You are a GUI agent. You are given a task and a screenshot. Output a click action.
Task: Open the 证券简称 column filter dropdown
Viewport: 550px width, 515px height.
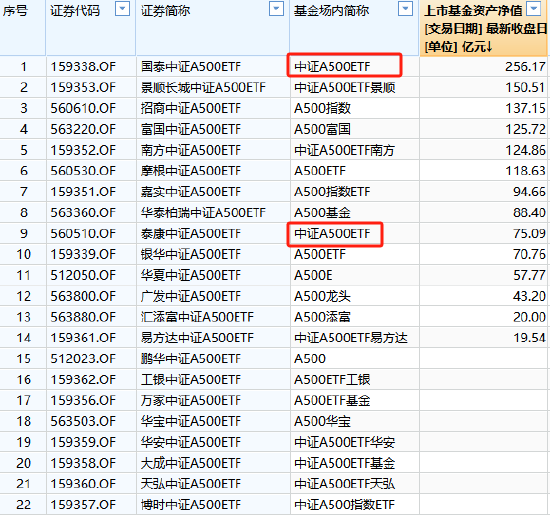(276, 9)
